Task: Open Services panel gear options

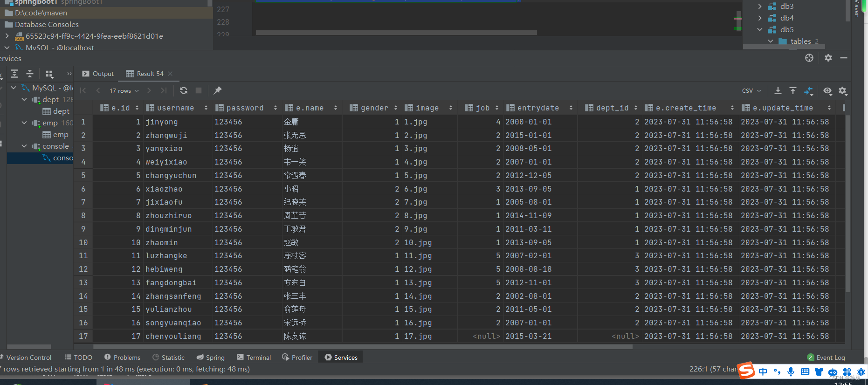Action: [x=828, y=58]
